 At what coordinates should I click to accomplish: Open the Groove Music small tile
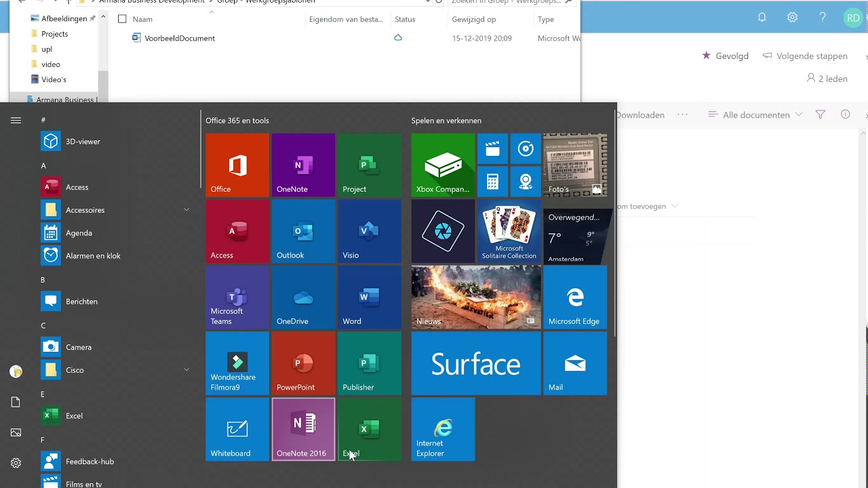526,148
